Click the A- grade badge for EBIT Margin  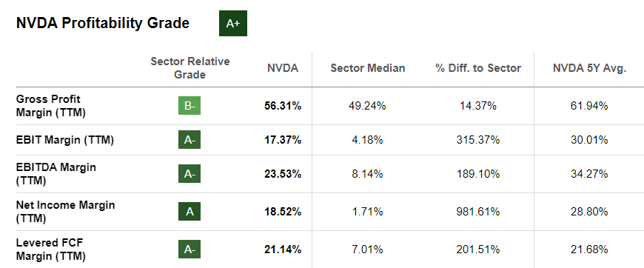click(x=189, y=140)
